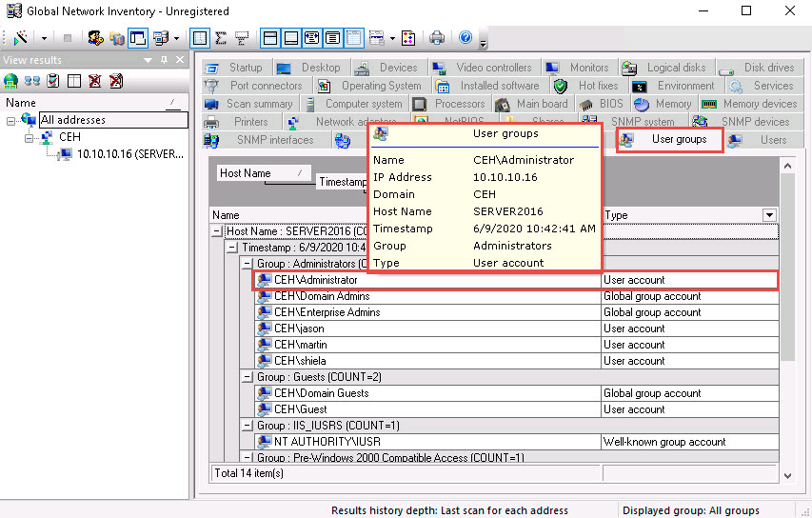Viewport: 812px width, 518px height.
Task: Click the computers scan elements icon
Action: point(161,38)
